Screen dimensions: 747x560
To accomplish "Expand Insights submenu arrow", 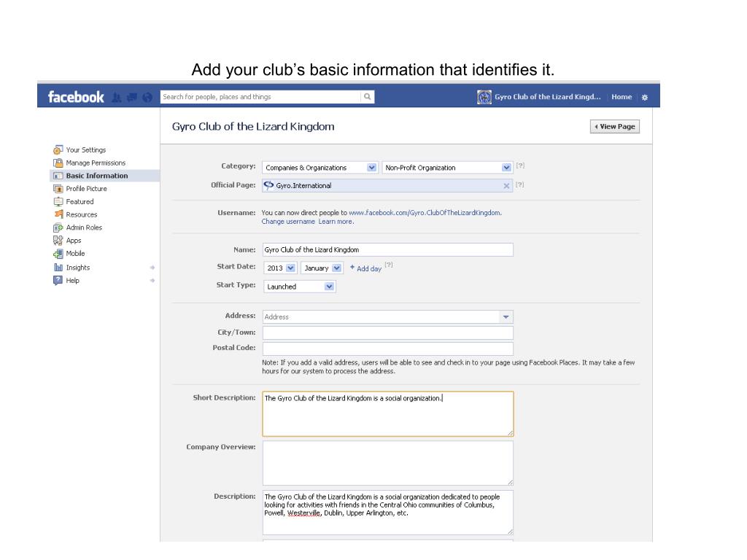I will (152, 268).
